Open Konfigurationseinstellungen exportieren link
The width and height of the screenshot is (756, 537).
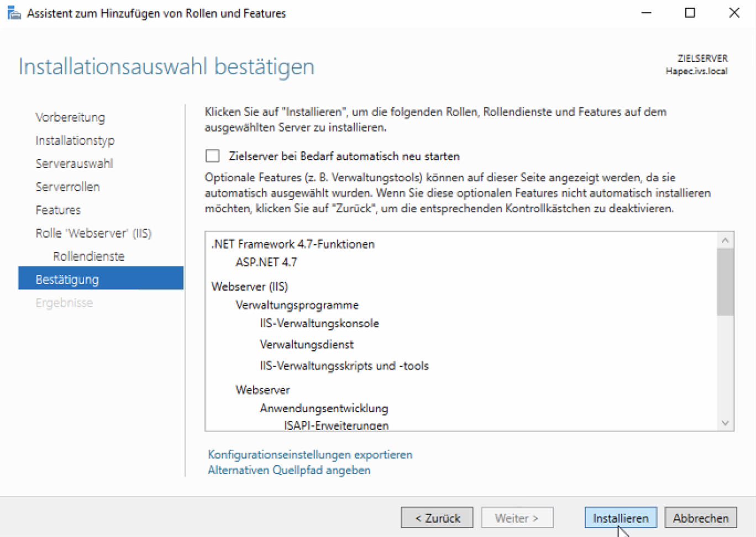[309, 454]
